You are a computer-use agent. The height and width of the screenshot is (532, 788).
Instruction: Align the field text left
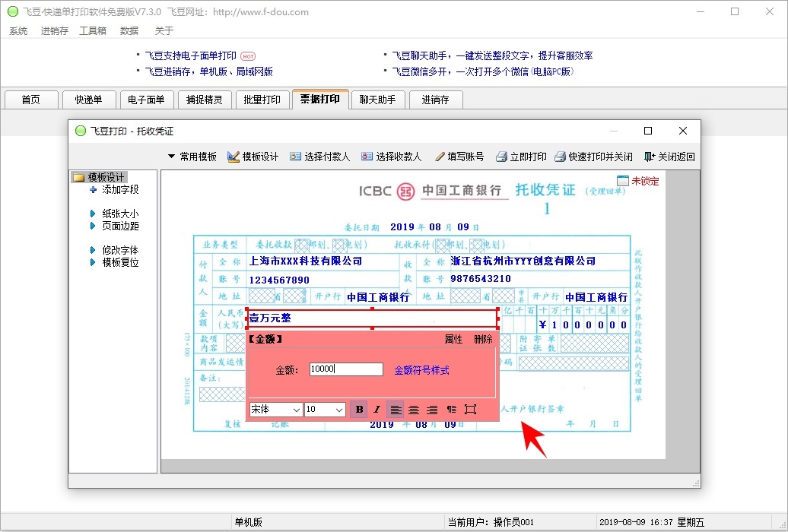point(396,410)
